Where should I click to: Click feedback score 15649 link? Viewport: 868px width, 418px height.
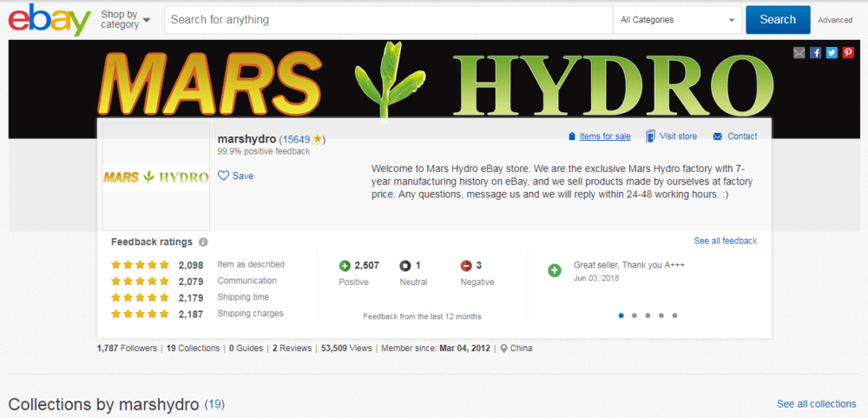click(296, 139)
